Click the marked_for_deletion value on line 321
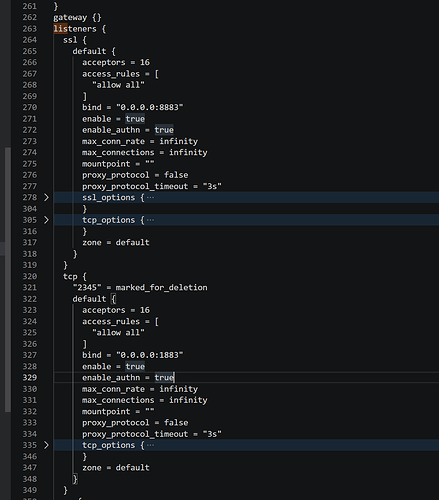The image size is (439, 500). click(161, 287)
